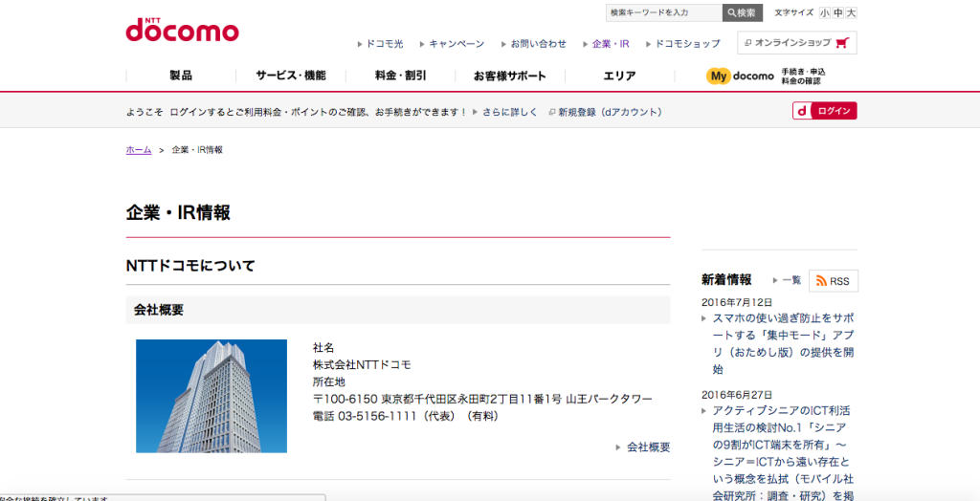Image resolution: width=980 pixels, height=501 pixels.
Task: Open the 製品 navigation menu
Action: [x=181, y=76]
